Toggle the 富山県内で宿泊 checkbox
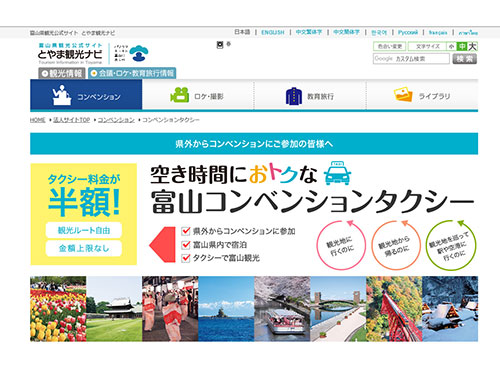The image size is (500, 376). coord(186,245)
